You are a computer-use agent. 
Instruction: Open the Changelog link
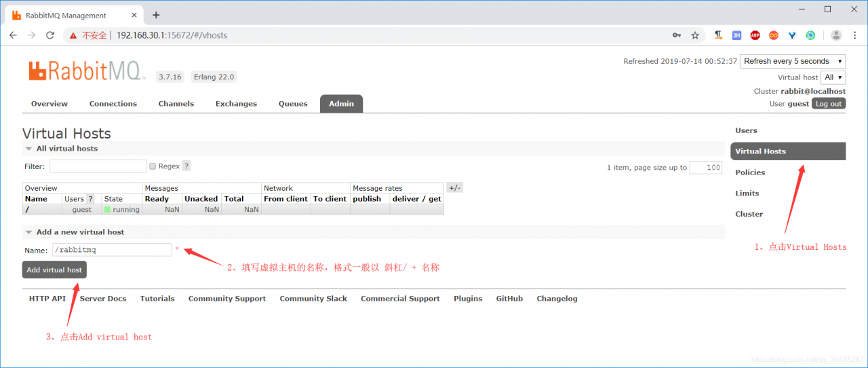pyautogui.click(x=557, y=299)
